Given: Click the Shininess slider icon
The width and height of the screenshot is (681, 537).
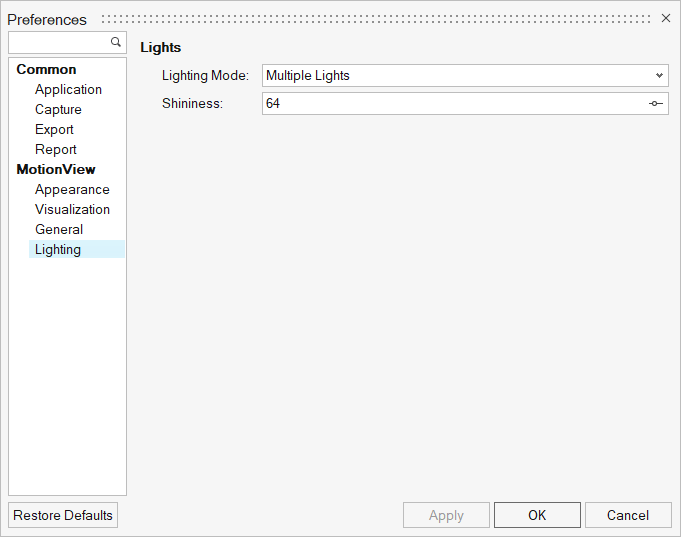Looking at the screenshot, I should click(x=655, y=103).
